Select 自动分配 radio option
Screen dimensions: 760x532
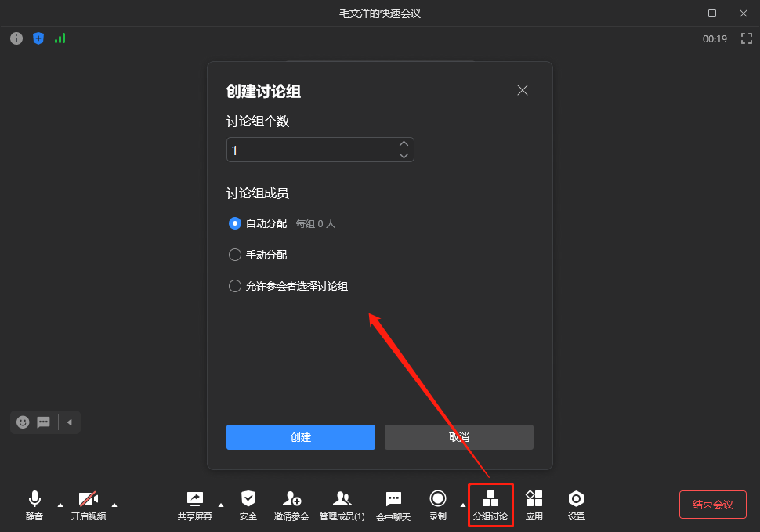pyautogui.click(x=234, y=223)
